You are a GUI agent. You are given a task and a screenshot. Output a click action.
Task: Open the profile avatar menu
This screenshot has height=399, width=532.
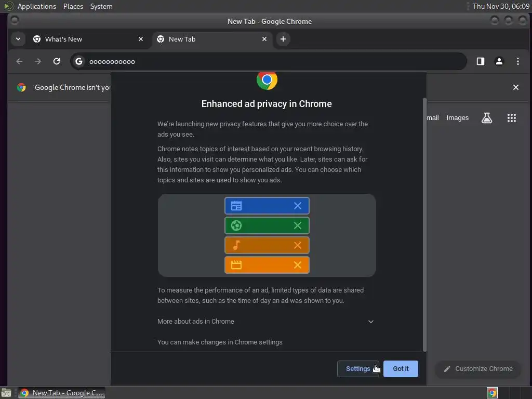499,61
